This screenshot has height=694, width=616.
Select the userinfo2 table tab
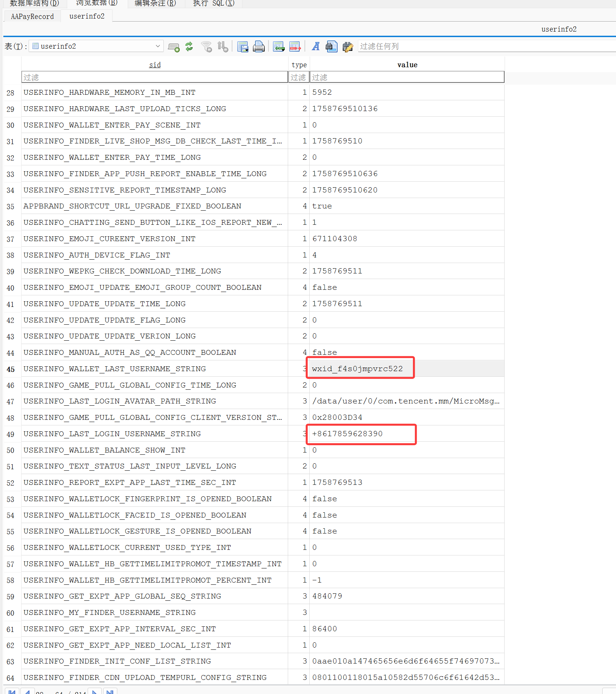click(x=87, y=16)
